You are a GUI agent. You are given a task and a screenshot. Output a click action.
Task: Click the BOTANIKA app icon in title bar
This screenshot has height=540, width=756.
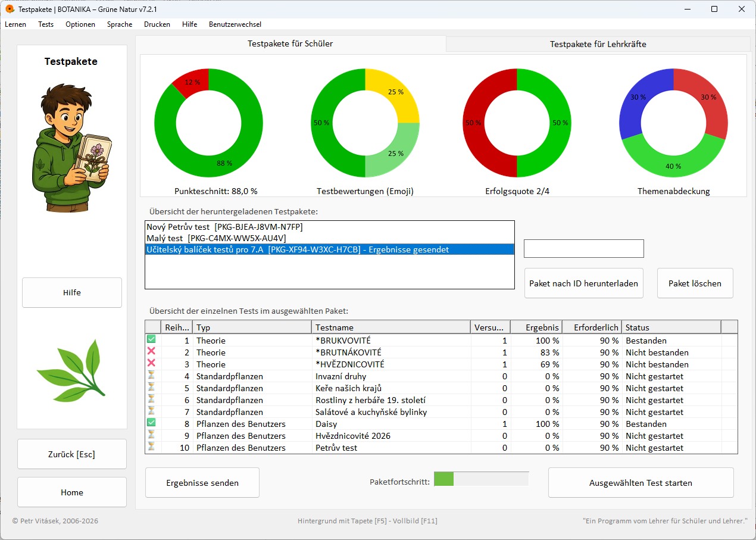point(10,9)
